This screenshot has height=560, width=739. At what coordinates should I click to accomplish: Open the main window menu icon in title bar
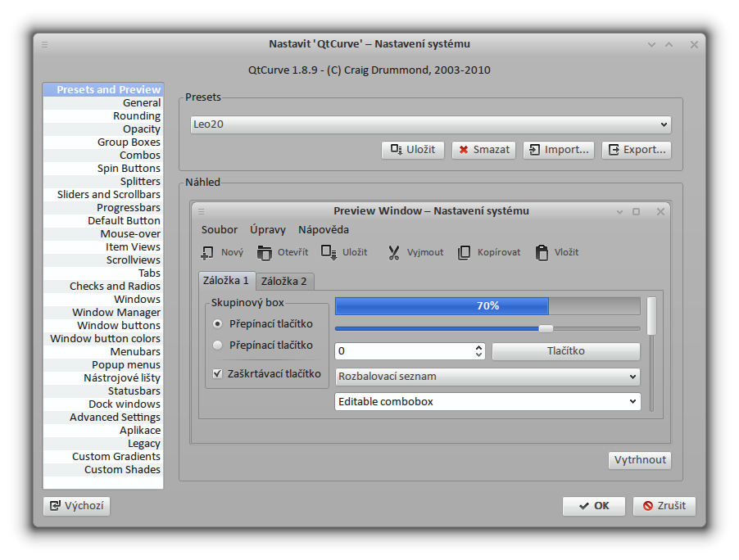click(x=45, y=45)
